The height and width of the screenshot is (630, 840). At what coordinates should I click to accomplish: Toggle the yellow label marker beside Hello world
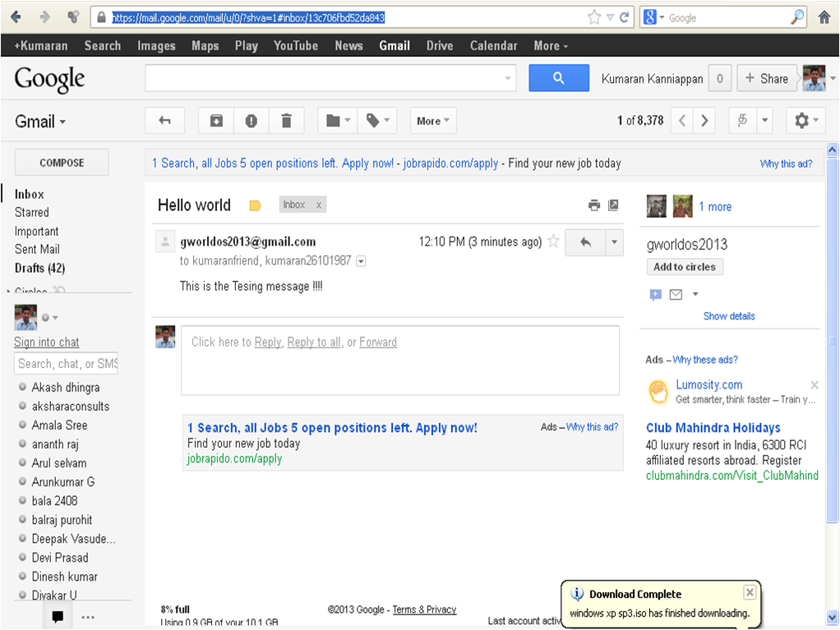255,205
